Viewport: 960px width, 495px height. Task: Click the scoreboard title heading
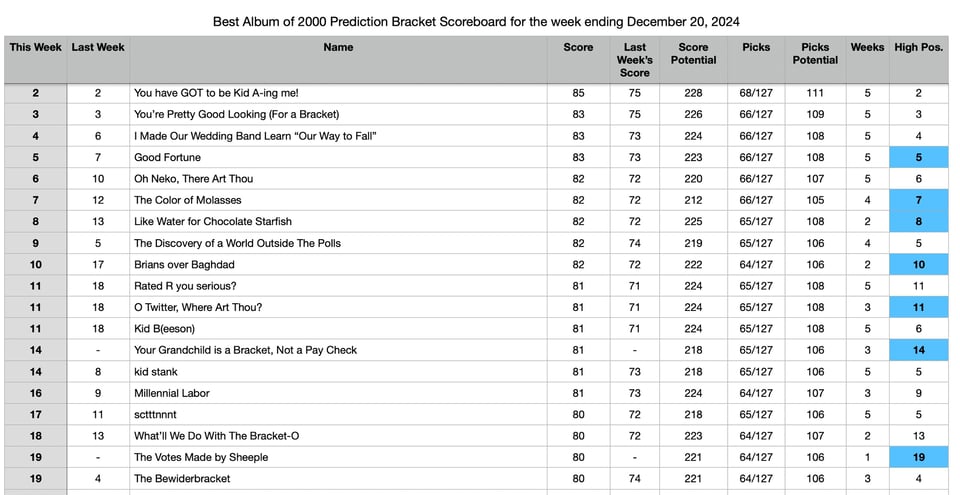pyautogui.click(x=477, y=21)
